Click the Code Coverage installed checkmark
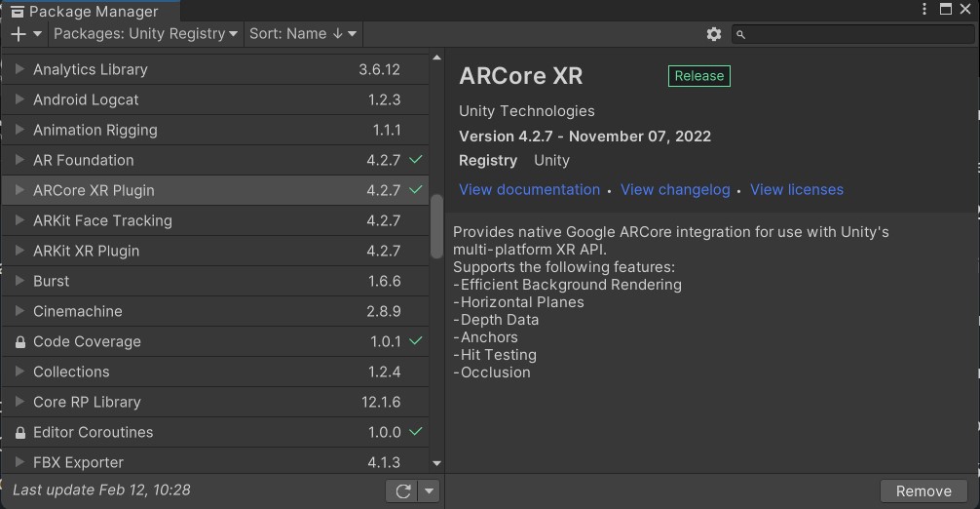The height and width of the screenshot is (509, 980). (416, 340)
